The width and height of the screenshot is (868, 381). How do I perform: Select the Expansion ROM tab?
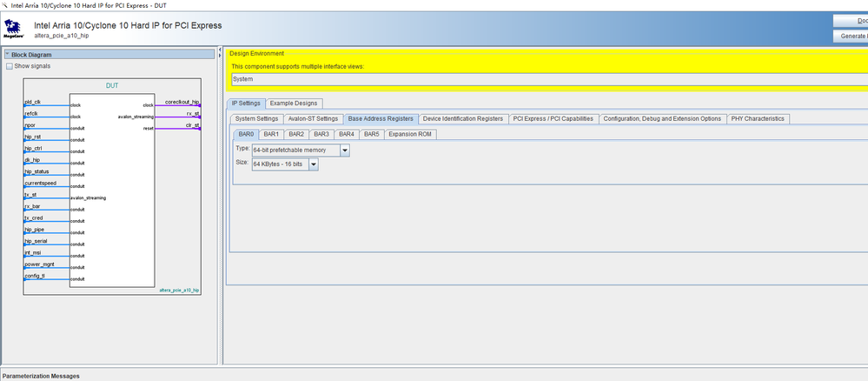[411, 134]
